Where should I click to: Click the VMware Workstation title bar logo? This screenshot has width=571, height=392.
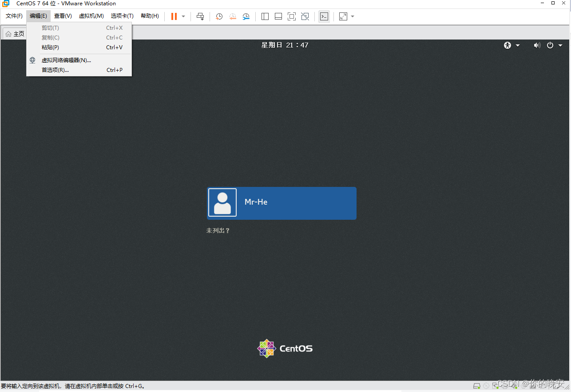click(x=6, y=4)
